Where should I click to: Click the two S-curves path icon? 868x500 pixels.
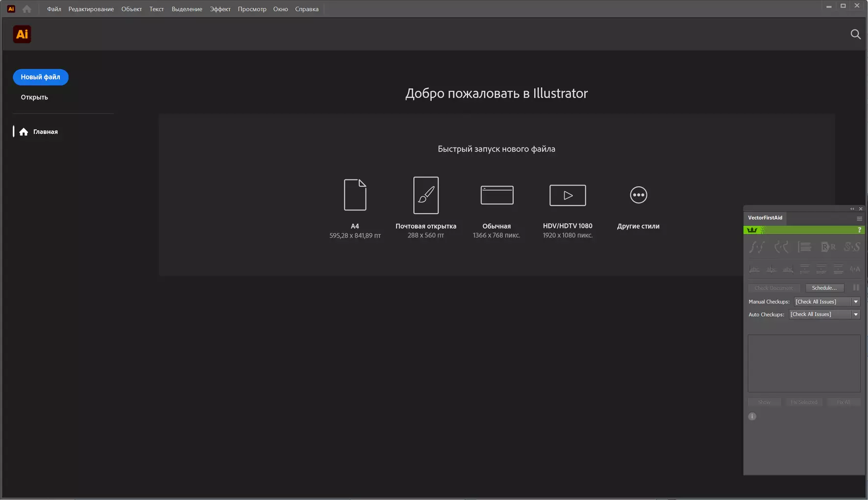coord(757,247)
